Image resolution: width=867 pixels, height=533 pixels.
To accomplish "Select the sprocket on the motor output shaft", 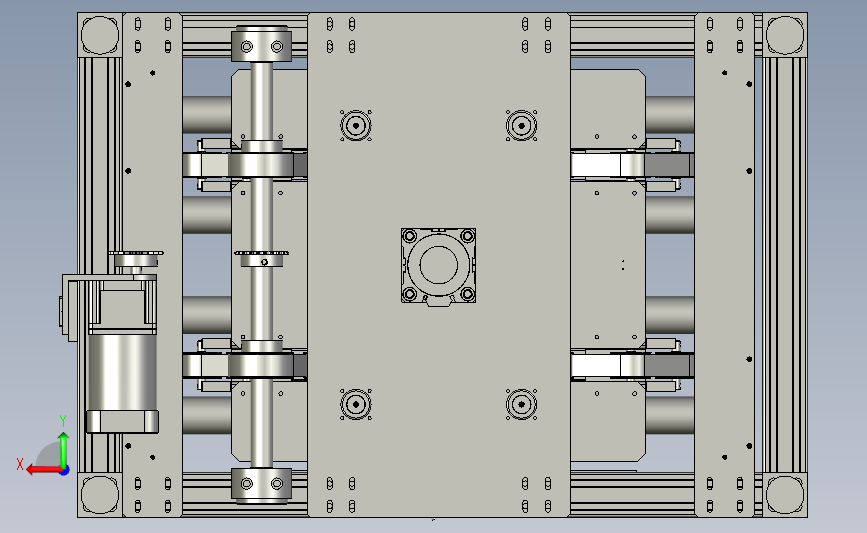I will click(x=136, y=258).
